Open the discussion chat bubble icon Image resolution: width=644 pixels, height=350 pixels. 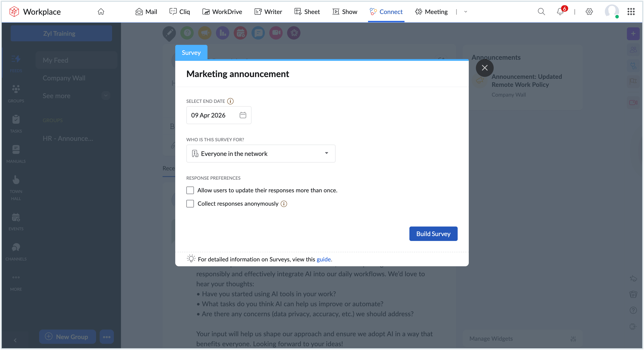pos(258,33)
